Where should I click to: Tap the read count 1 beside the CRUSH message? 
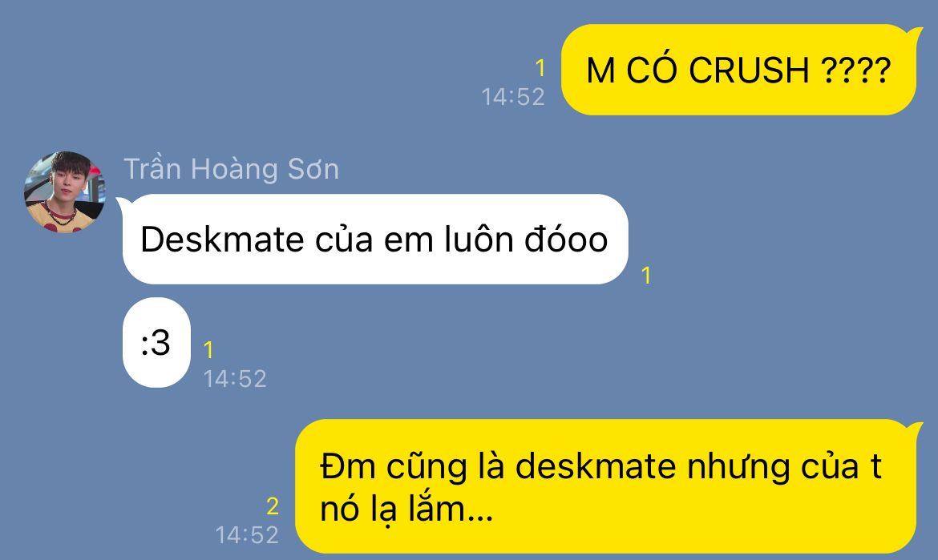[x=540, y=68]
